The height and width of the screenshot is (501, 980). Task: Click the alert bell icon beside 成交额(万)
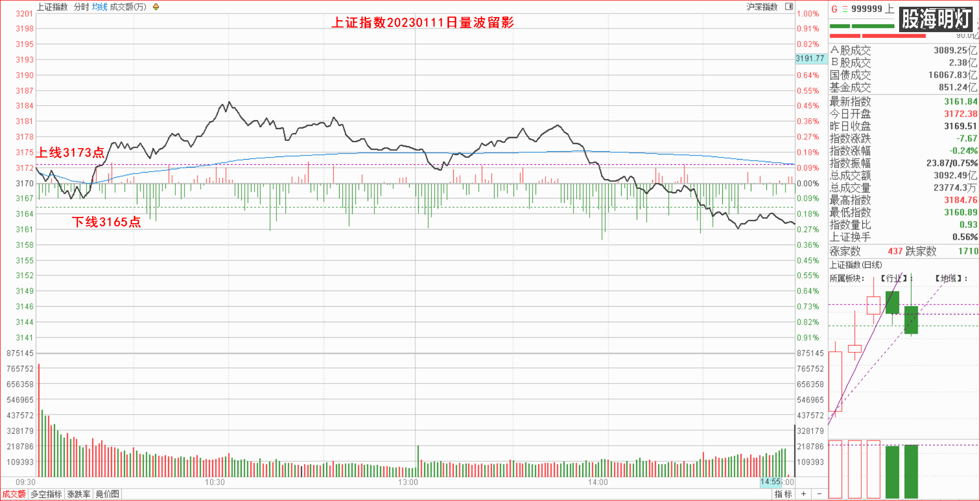(156, 7)
